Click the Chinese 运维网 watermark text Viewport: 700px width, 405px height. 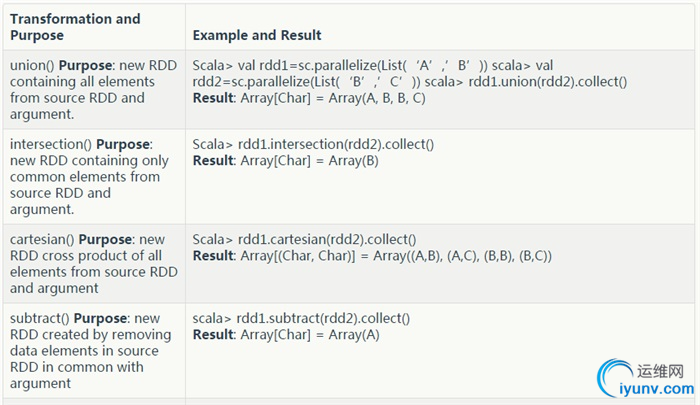coord(660,371)
